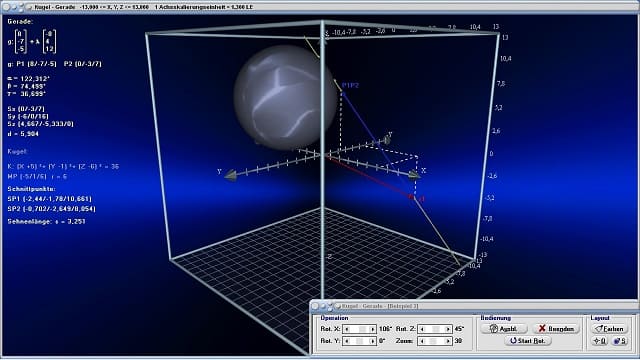640x360 pixels.
Task: Click the P1P2 label near the line
Action: pyautogui.click(x=350, y=85)
